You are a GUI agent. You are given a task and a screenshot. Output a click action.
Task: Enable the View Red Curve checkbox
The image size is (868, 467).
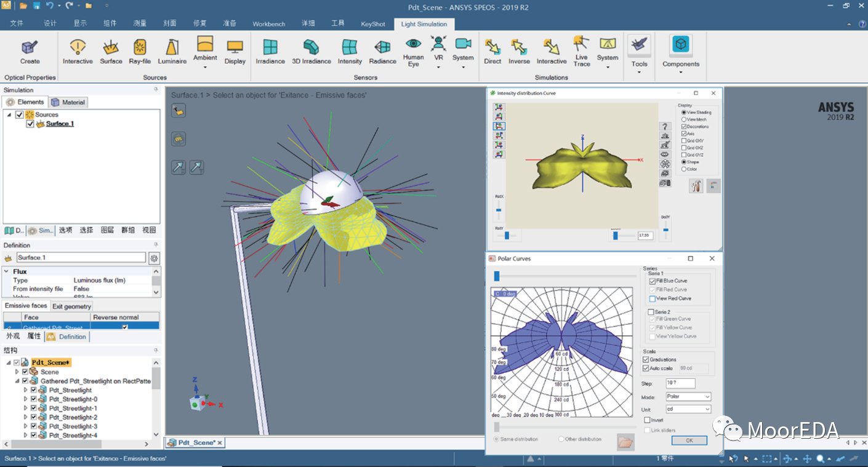(x=653, y=298)
